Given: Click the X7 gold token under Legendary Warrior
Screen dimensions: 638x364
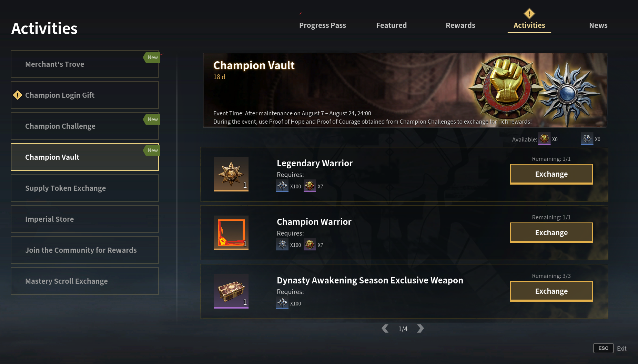Looking at the screenshot, I should pyautogui.click(x=310, y=186).
